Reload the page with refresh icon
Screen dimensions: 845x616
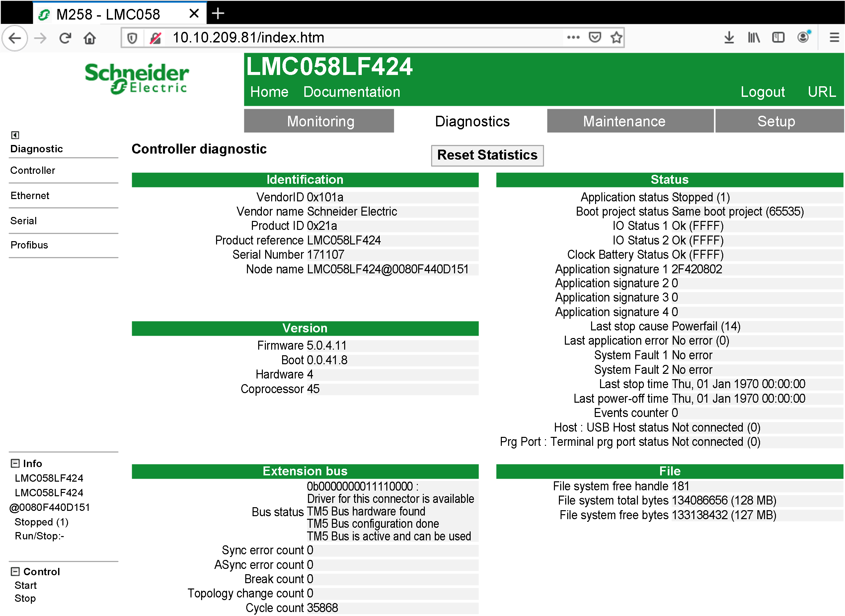pos(65,38)
